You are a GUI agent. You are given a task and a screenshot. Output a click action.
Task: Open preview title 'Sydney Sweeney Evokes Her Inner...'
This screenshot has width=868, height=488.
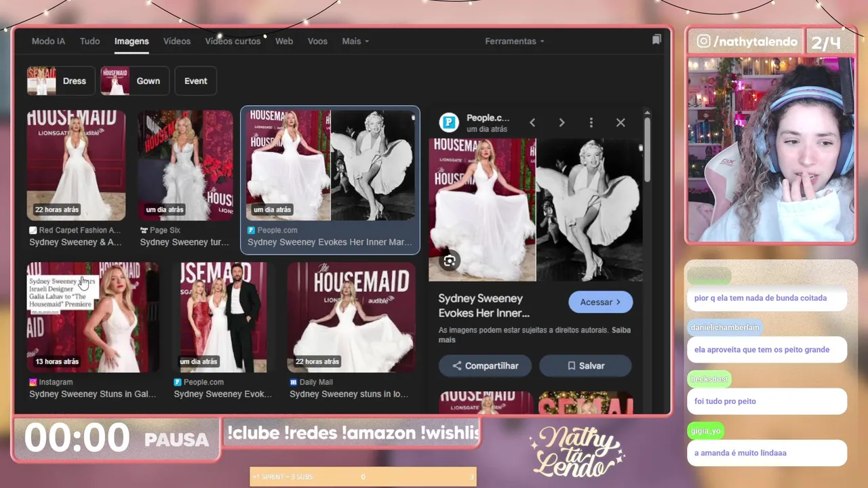[x=483, y=306]
